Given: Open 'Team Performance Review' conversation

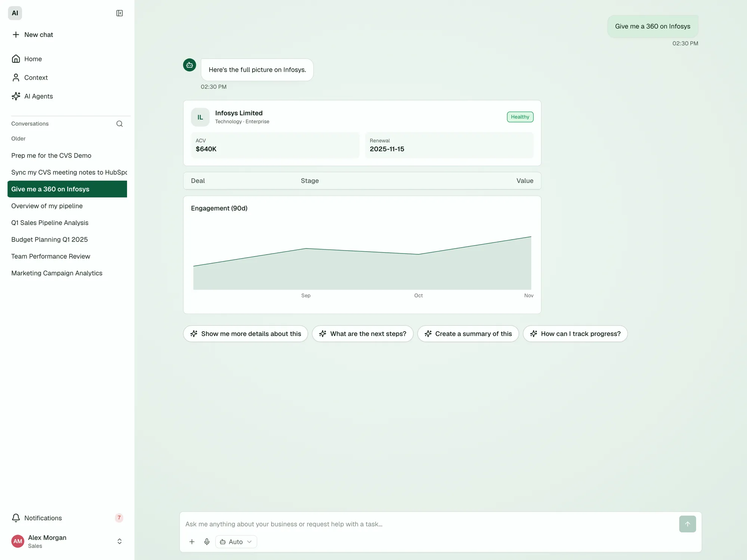Looking at the screenshot, I should point(67,256).
